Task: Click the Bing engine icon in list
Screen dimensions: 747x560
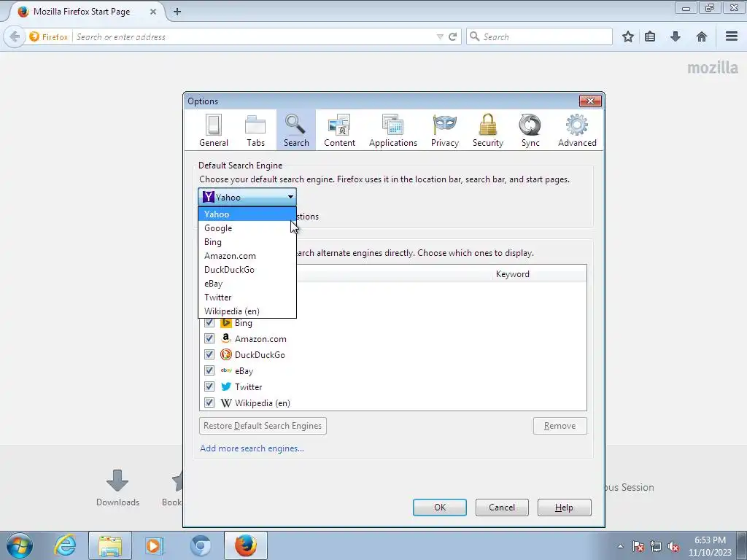Action: tap(226, 323)
